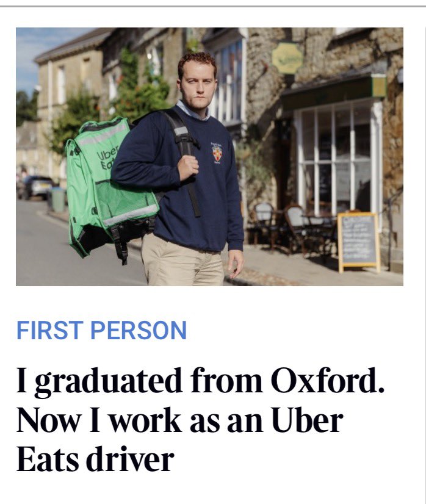426x504 pixels.
Task: Open the FIRST PERSON section link
Action: 101,330
